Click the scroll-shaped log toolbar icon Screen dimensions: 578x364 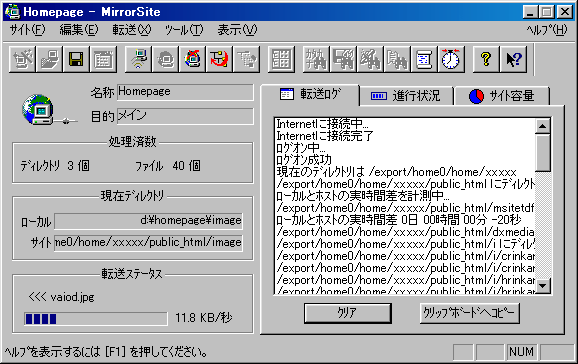pos(424,59)
